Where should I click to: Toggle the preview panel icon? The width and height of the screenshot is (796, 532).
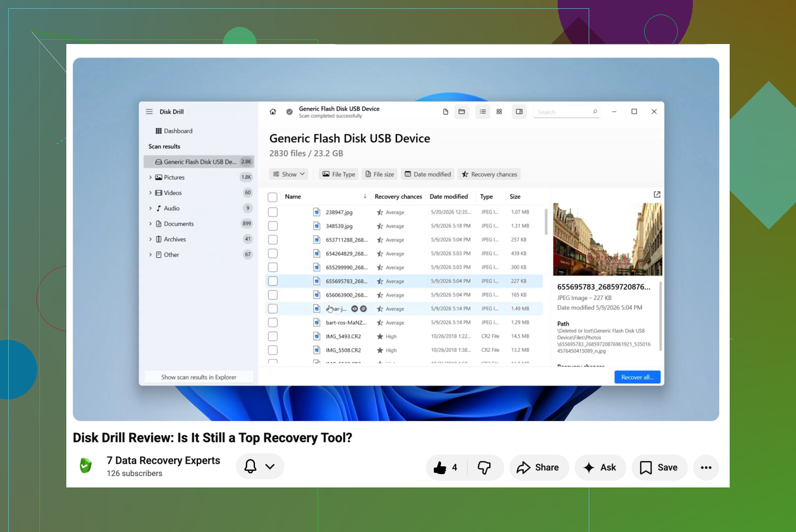[x=519, y=112]
